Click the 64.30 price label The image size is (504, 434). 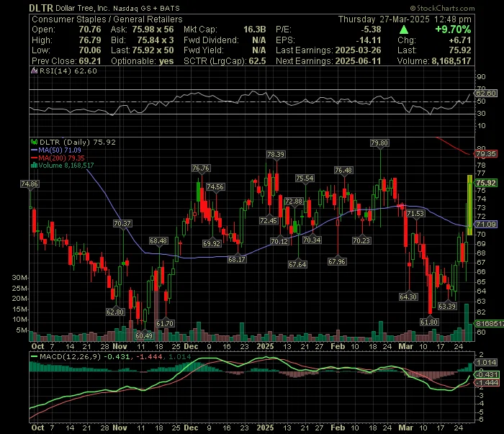point(408,297)
